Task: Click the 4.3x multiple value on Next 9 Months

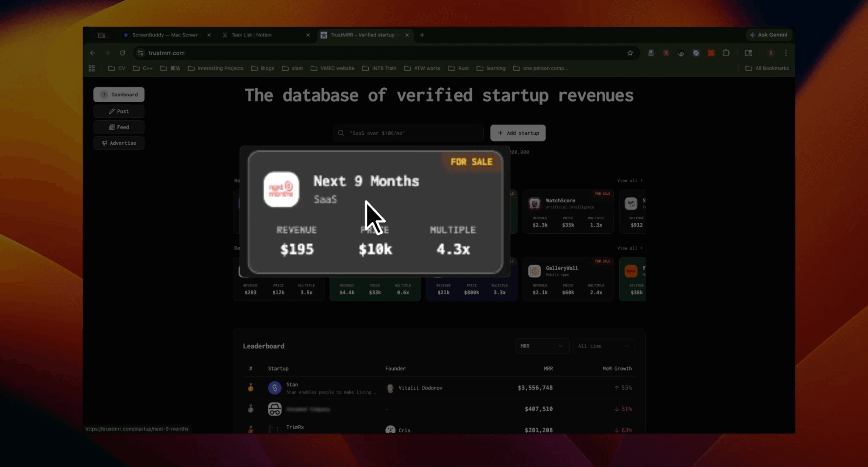Action: (x=453, y=249)
